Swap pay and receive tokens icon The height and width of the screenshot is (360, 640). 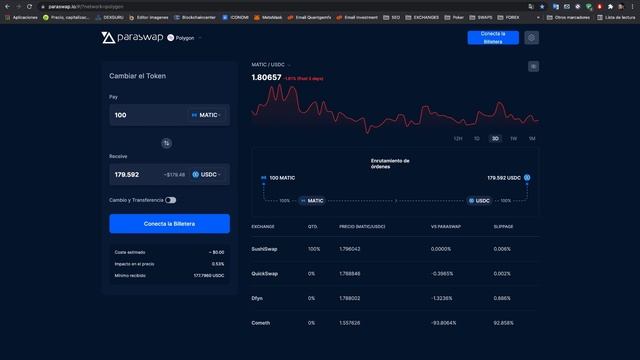click(x=167, y=143)
